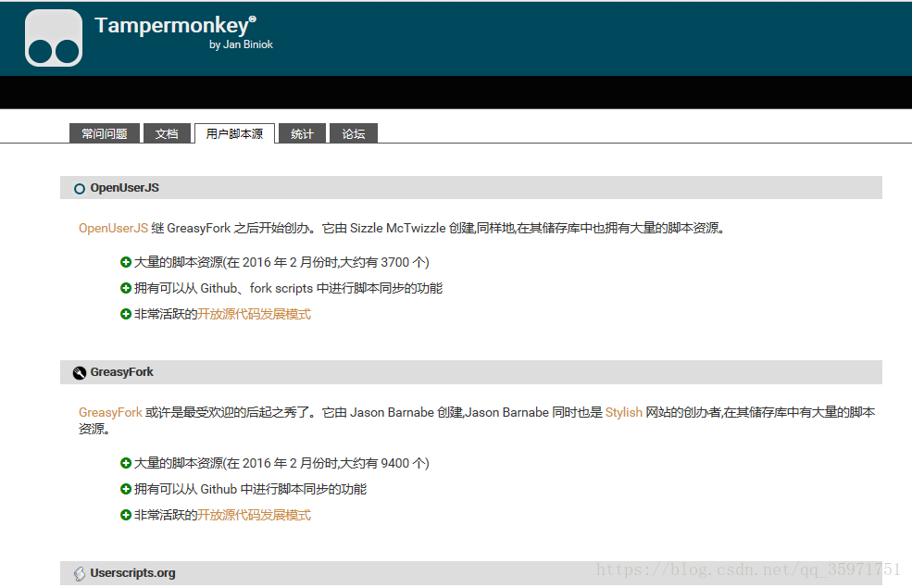Click text mentioning 9400 scripts
Image resolution: width=912 pixels, height=588 pixels.
(281, 463)
